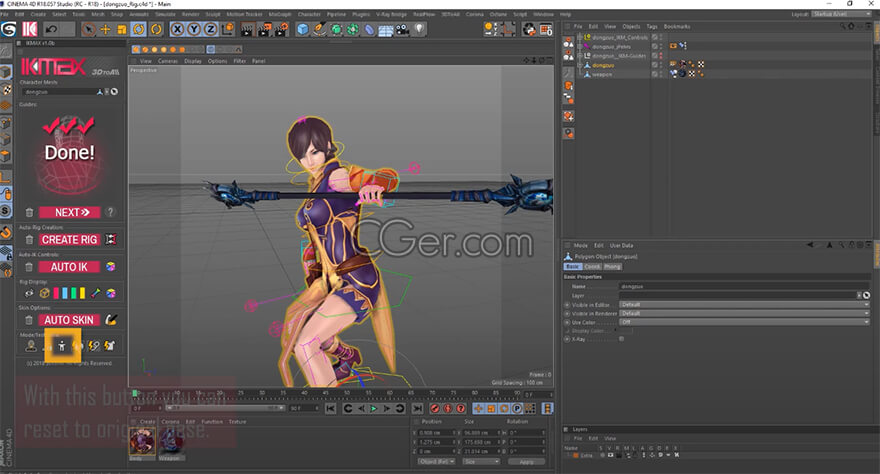Click the reset pose figure icon
Viewport: 880px width, 474px height.
62,346
